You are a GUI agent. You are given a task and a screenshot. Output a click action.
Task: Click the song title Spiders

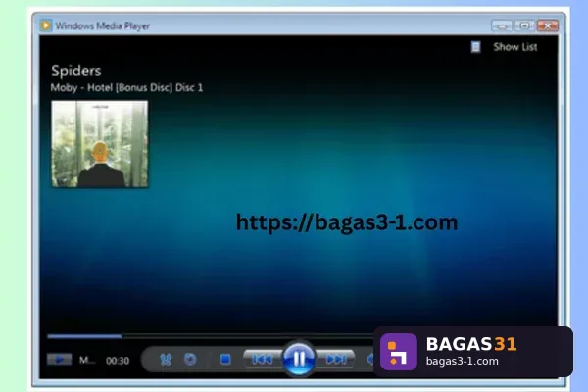76,71
